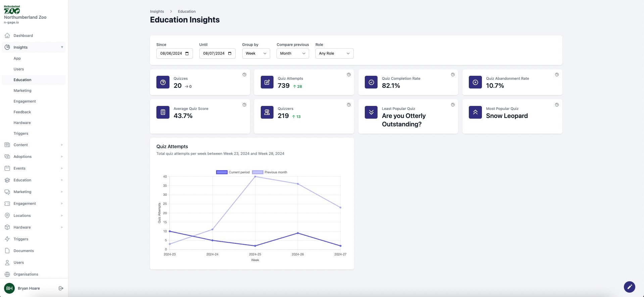
Task: Toggle Current period series in chart legend
Action: click(x=222, y=172)
